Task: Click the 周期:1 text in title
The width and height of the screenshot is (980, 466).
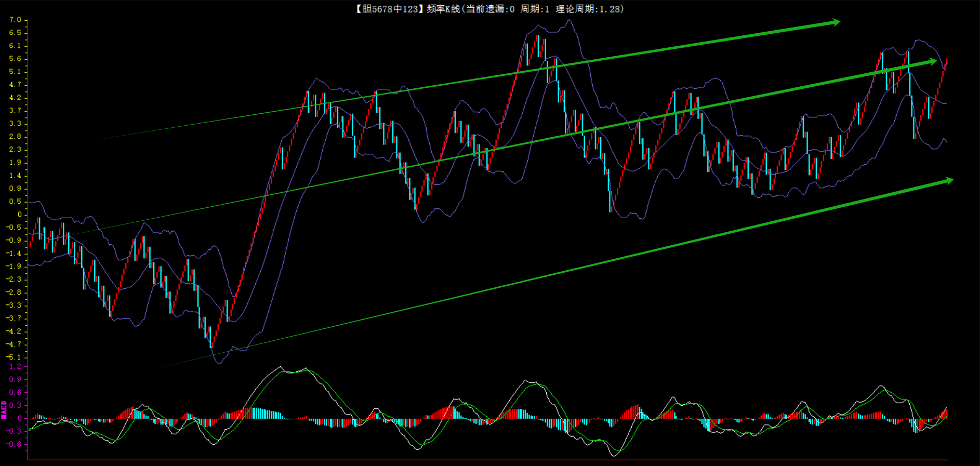Action: coord(535,9)
